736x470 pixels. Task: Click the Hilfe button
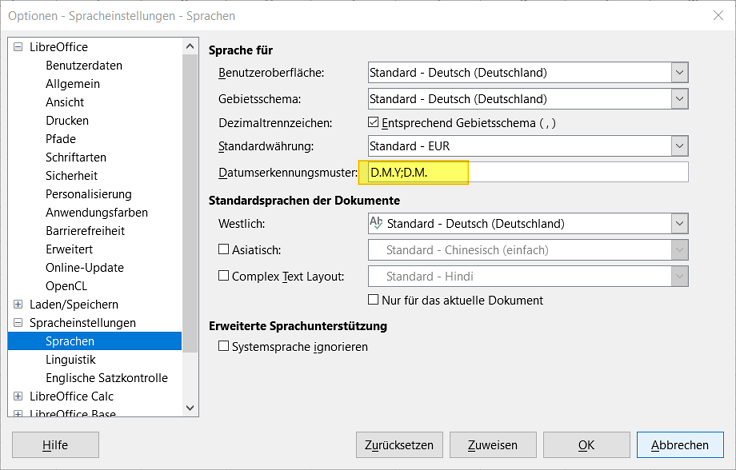coord(55,445)
